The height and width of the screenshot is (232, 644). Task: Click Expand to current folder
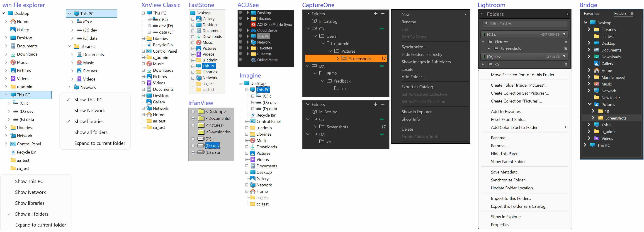[100, 143]
